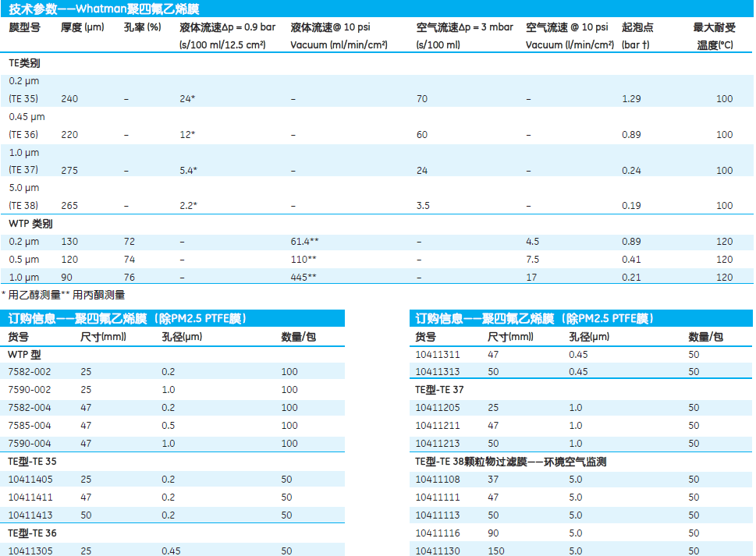This screenshot has height=556, width=756.
Task: Select liquid flow value "2.2*"
Action: (x=189, y=206)
